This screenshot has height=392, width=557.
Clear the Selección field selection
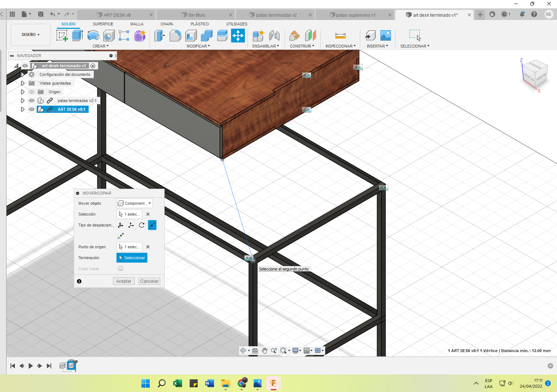(x=148, y=214)
